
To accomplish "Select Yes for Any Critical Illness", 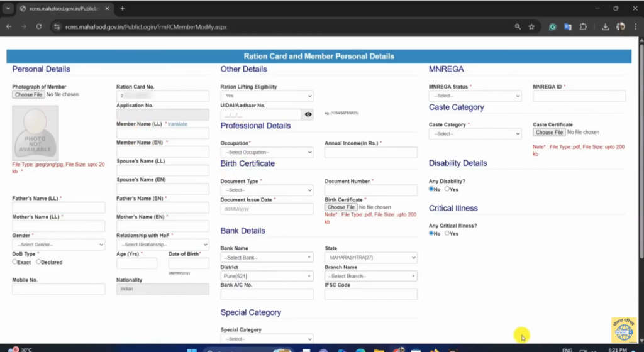I will (447, 233).
